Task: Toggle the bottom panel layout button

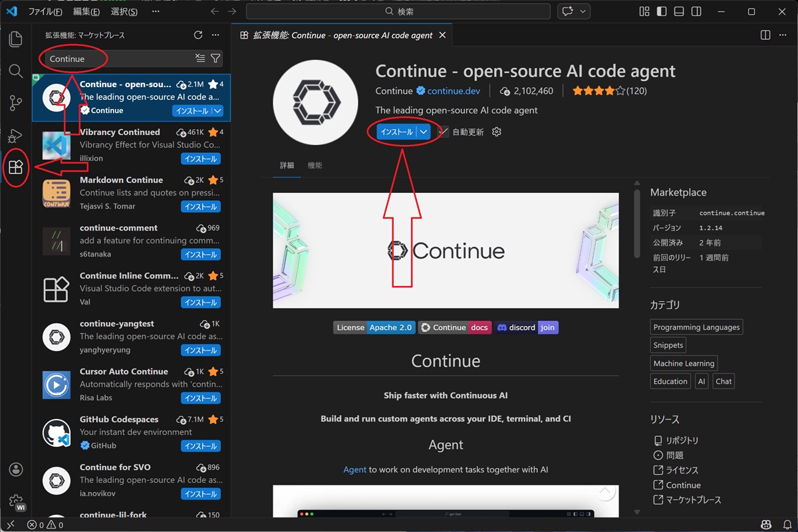Action: click(679, 11)
